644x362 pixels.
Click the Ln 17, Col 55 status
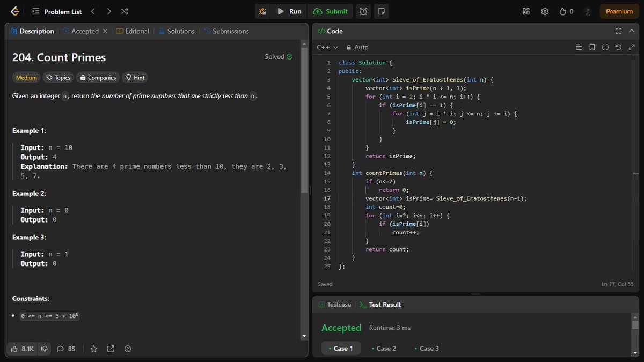click(x=618, y=284)
